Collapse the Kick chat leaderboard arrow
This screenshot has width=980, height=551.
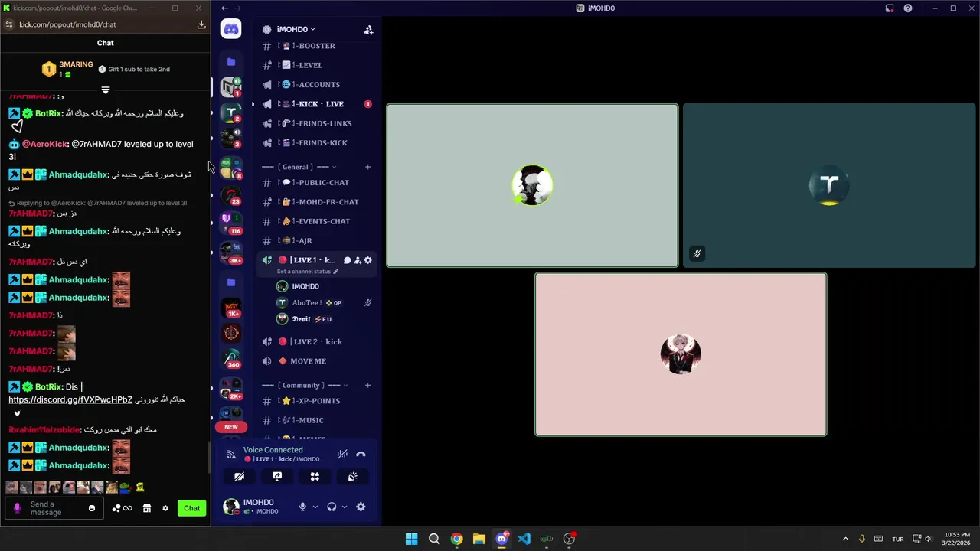(106, 90)
